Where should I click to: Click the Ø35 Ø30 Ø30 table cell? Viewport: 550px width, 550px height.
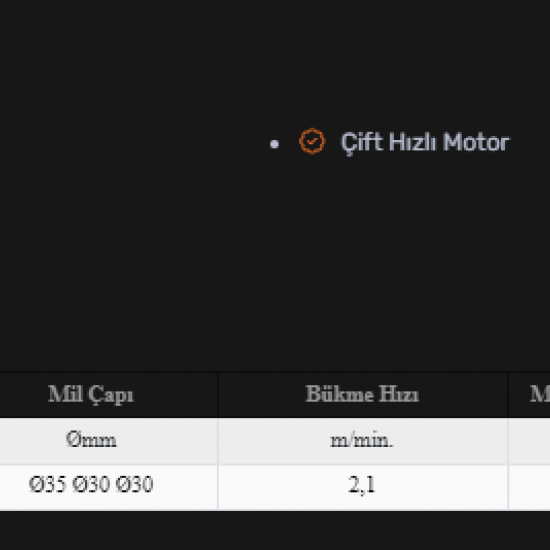click(91, 487)
